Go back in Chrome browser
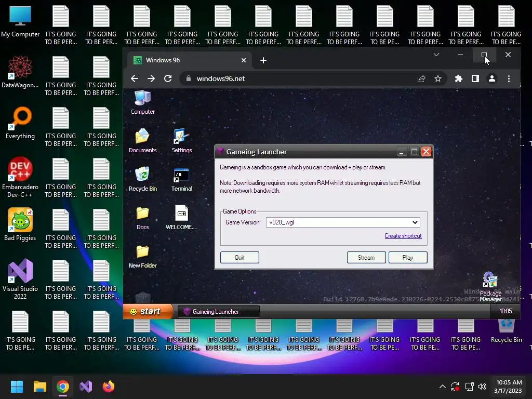 (x=135, y=79)
